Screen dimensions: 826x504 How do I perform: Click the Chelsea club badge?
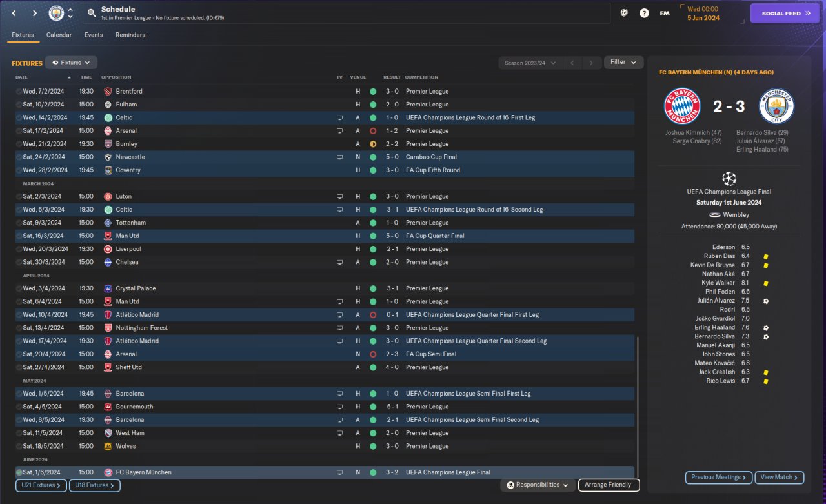108,262
